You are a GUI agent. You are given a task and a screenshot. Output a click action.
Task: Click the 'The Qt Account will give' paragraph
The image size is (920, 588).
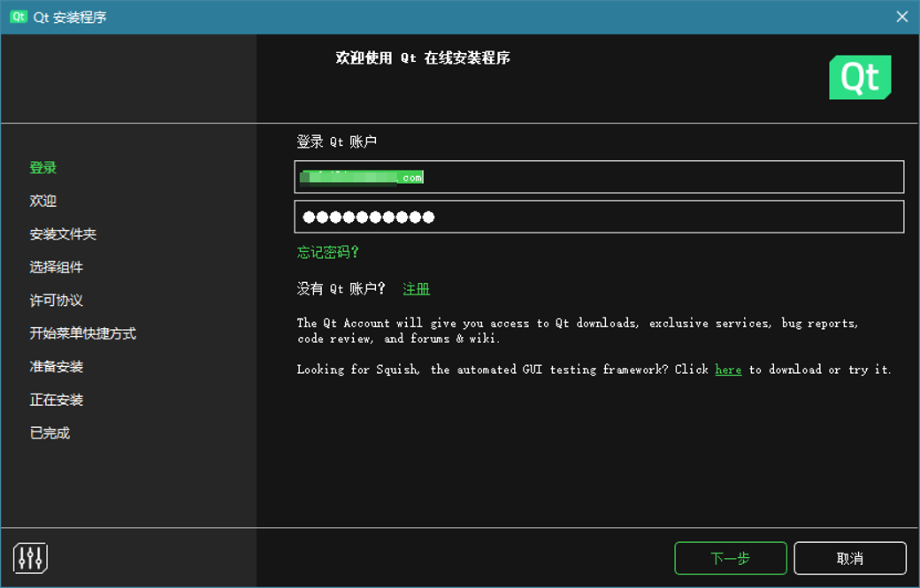click(578, 331)
